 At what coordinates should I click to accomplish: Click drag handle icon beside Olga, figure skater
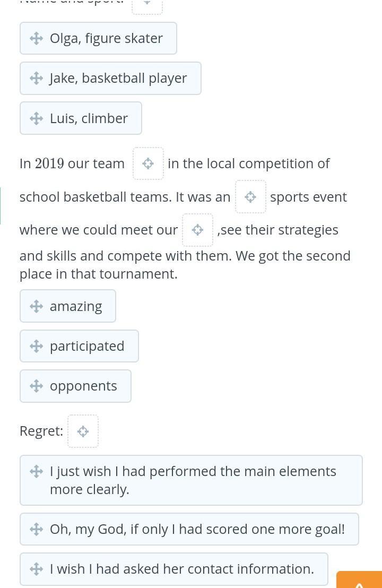coord(36,38)
